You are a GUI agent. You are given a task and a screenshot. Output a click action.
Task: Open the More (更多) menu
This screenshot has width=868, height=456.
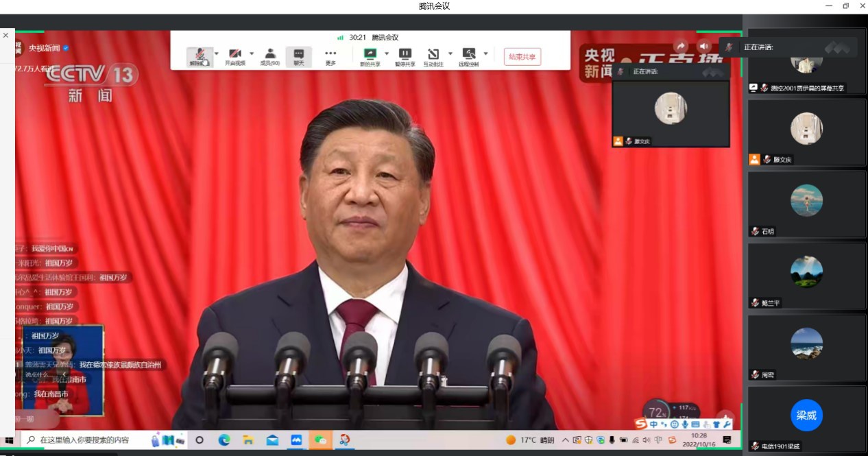tap(330, 57)
